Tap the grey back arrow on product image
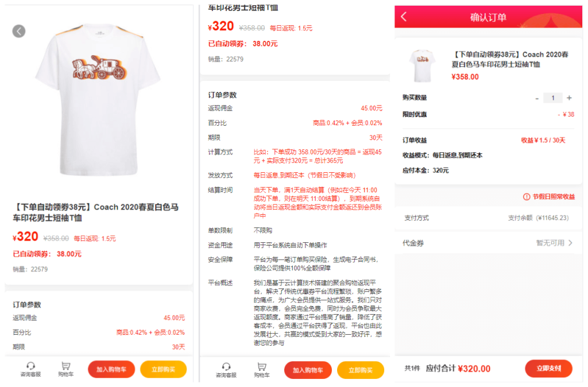588x387 pixels. [19, 31]
